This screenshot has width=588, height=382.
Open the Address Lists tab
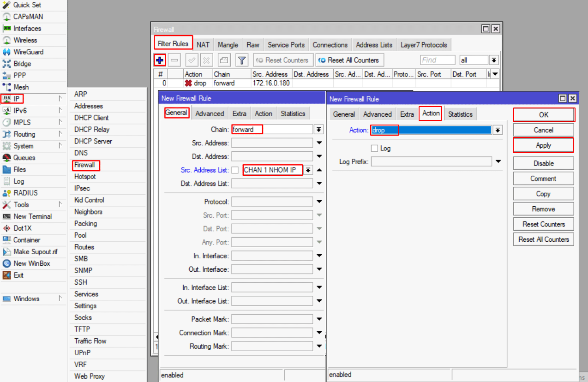tap(374, 45)
